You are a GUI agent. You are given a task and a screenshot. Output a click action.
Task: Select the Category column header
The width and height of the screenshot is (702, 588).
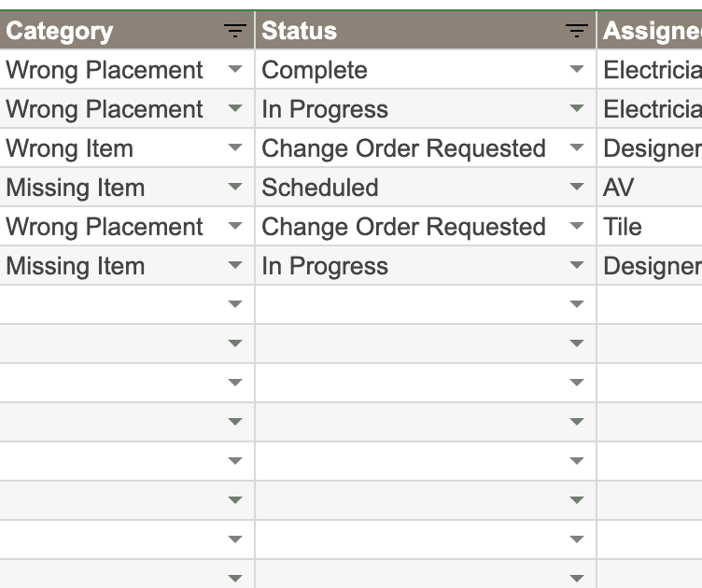127,31
